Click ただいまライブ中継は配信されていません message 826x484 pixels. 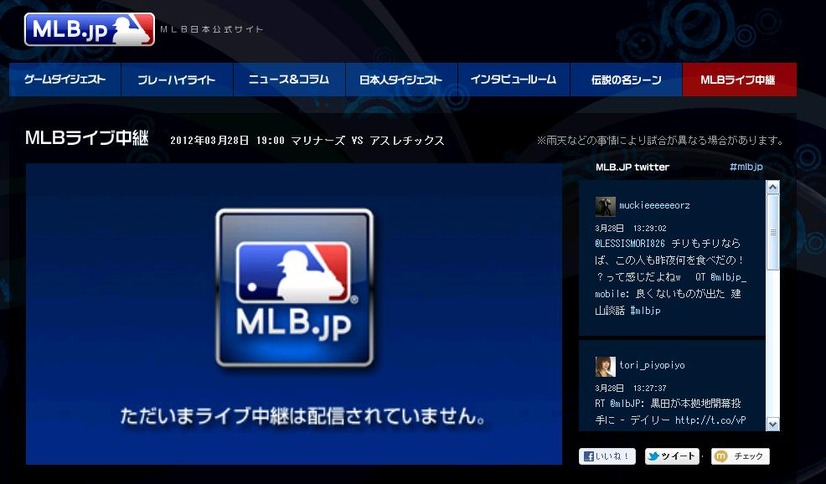303,416
